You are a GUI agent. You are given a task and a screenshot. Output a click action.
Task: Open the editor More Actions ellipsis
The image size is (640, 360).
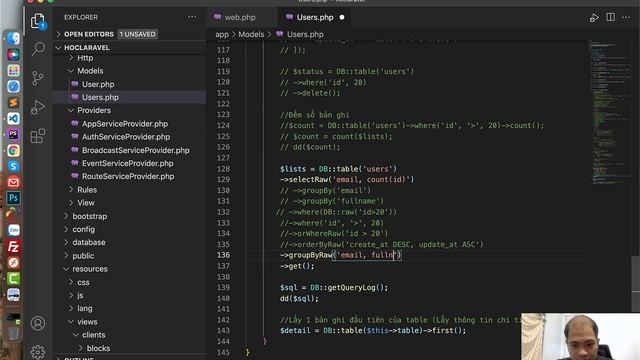pyautogui.click(x=626, y=18)
